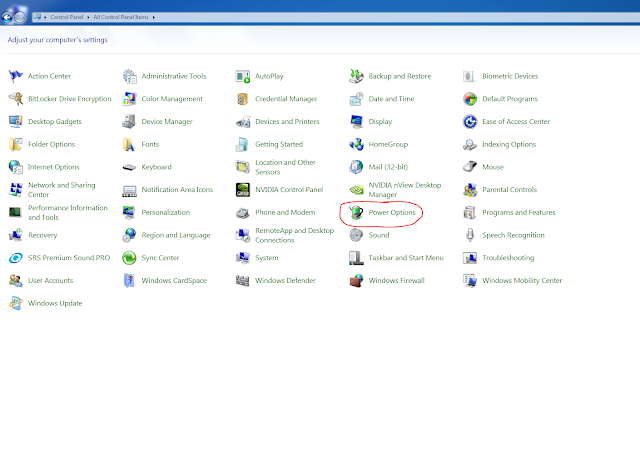Open the Troubleshooting link

508,258
